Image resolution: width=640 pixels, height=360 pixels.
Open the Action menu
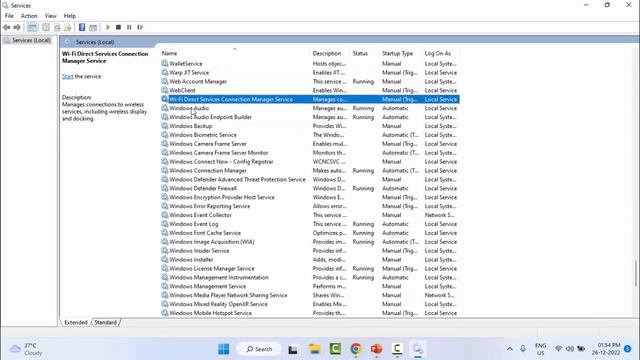[29, 16]
